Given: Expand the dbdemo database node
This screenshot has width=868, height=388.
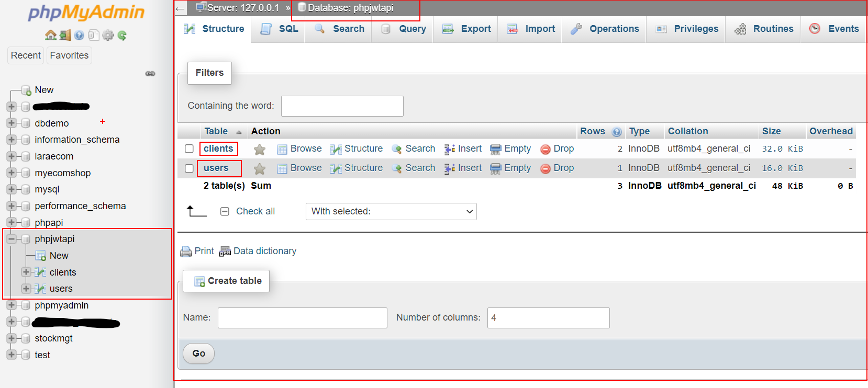Looking at the screenshot, I should click(12, 123).
